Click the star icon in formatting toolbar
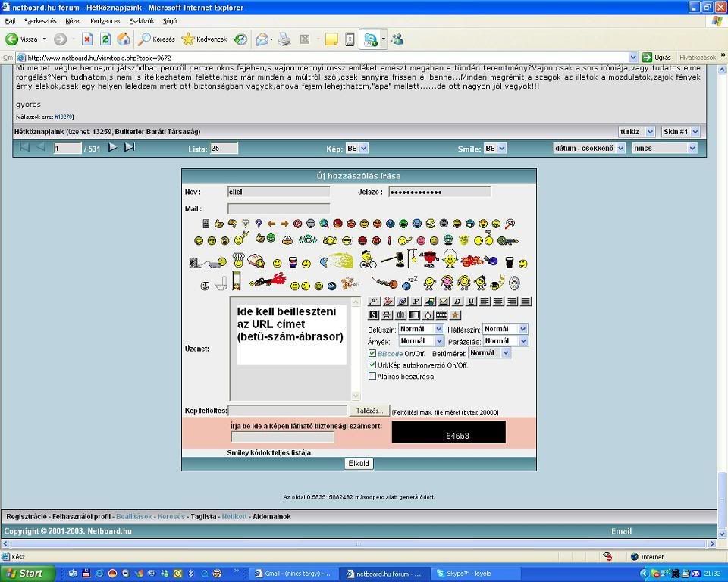Viewport: 728px width, 582px height. pos(455,315)
